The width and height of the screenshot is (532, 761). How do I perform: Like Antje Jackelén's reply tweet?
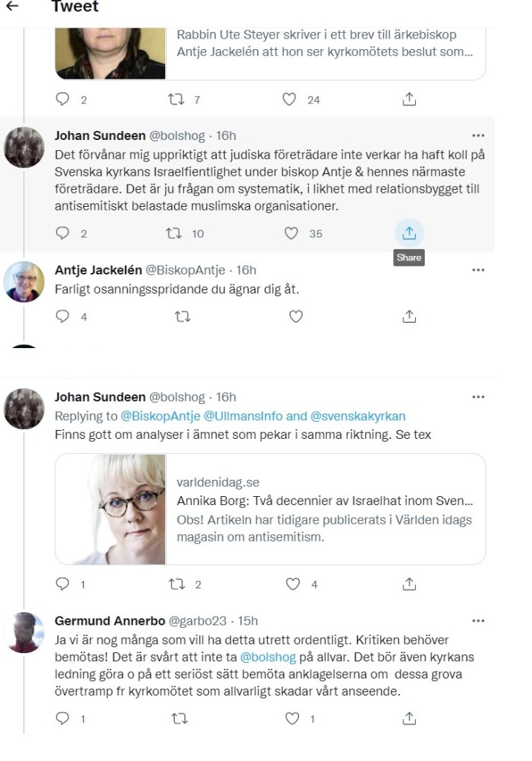tap(296, 316)
